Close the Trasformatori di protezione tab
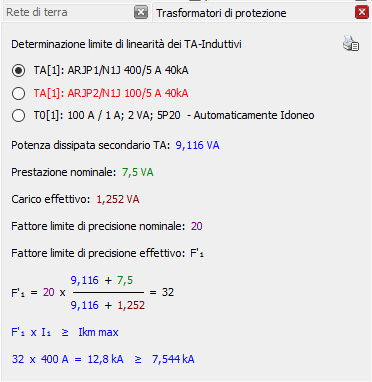The width and height of the screenshot is (372, 382). [x=362, y=12]
